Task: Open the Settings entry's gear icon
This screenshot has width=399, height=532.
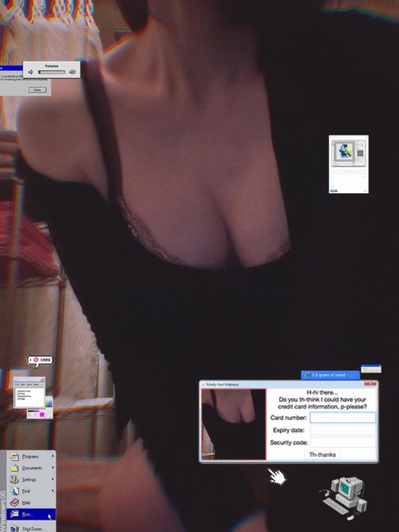Action: click(x=15, y=479)
